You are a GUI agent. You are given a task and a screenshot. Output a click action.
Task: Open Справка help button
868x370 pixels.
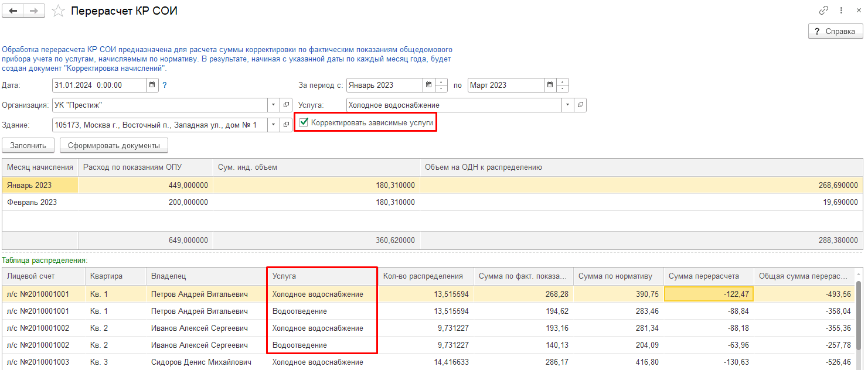(835, 31)
